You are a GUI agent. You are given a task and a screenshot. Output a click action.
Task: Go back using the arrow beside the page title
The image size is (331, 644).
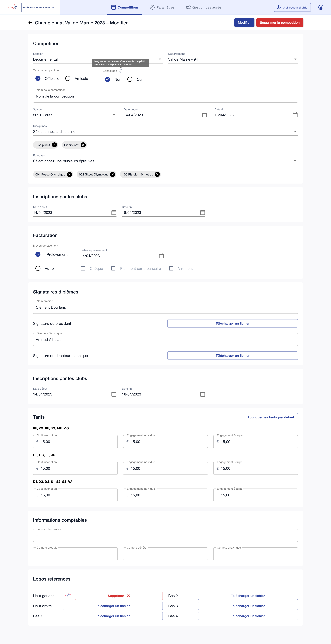pos(30,23)
